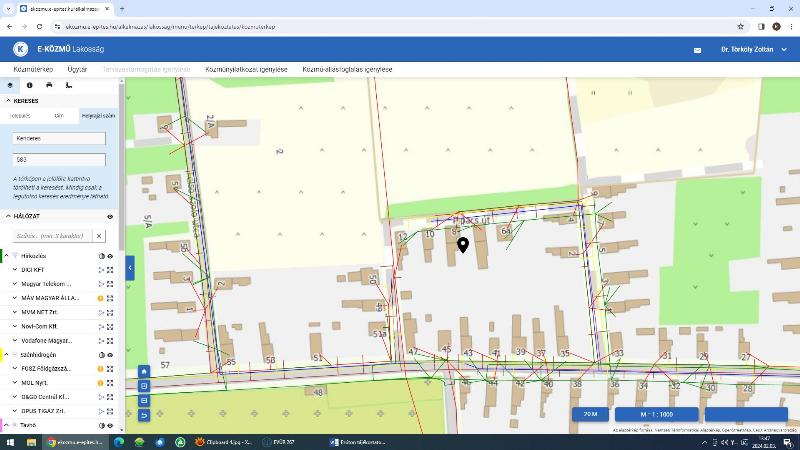
Task: Open Tervezéstámogatás igénylése menu item
Action: (x=146, y=69)
